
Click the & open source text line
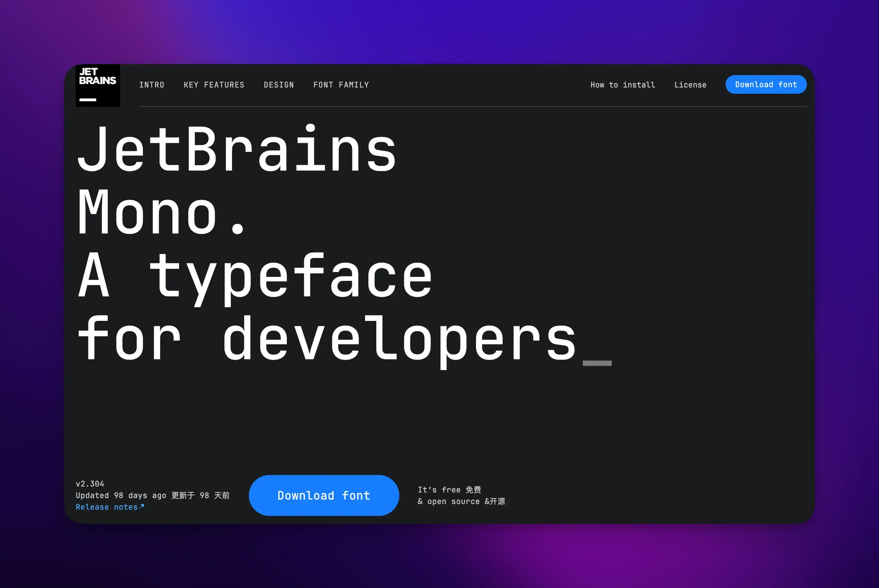tap(461, 501)
